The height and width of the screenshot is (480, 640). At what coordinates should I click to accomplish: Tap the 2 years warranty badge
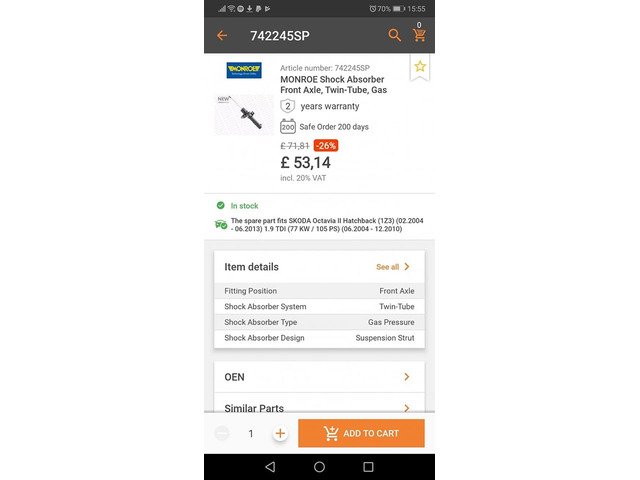(x=288, y=106)
